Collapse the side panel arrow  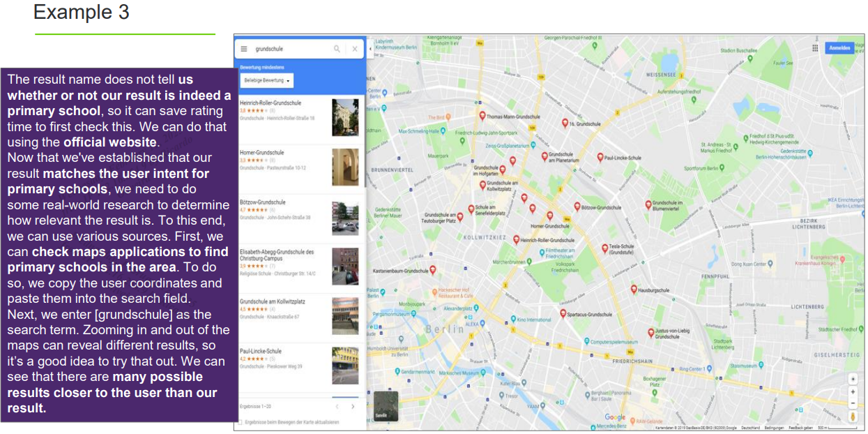[x=370, y=49]
